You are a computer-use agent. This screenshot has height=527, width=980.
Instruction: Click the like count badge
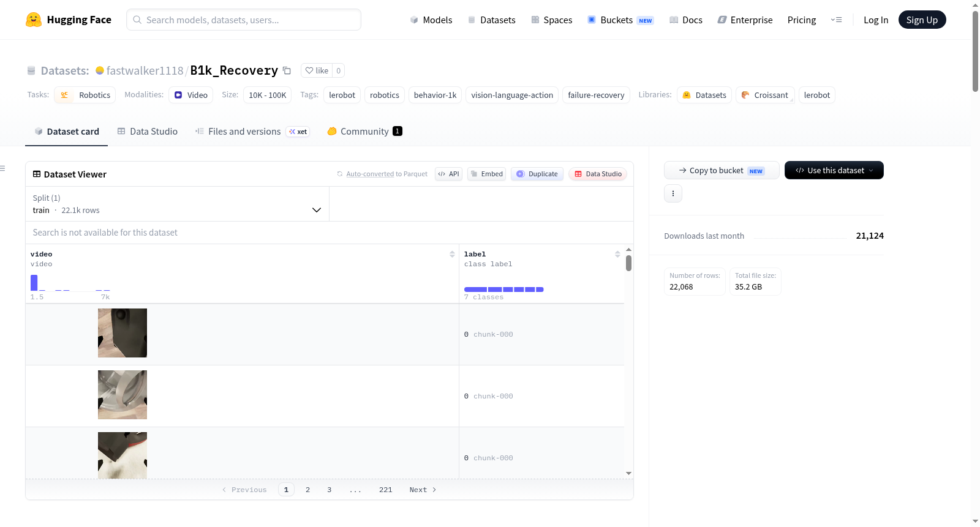[x=339, y=70]
